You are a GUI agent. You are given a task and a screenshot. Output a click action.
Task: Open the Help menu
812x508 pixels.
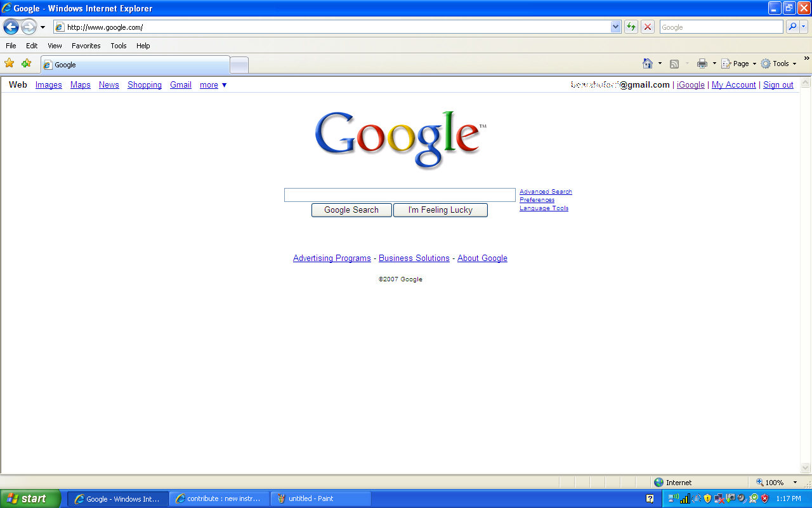point(143,46)
